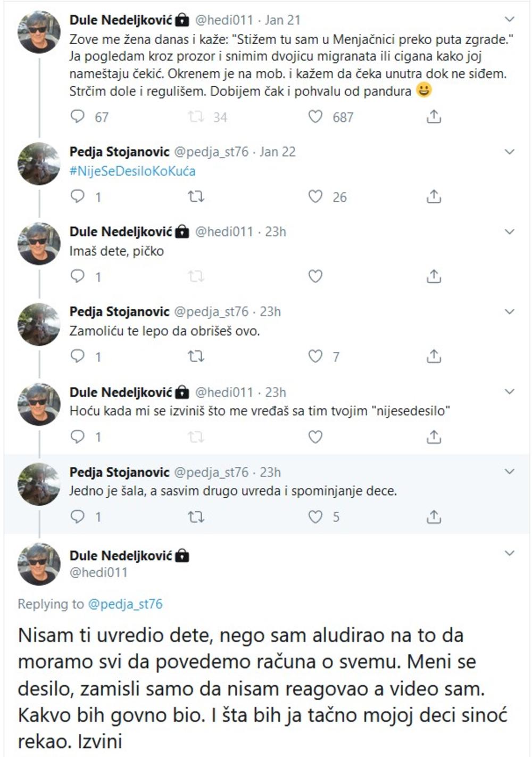532x757 pixels.
Task: Expand the menu chevron on the hashtag tweet
Action: point(509,152)
